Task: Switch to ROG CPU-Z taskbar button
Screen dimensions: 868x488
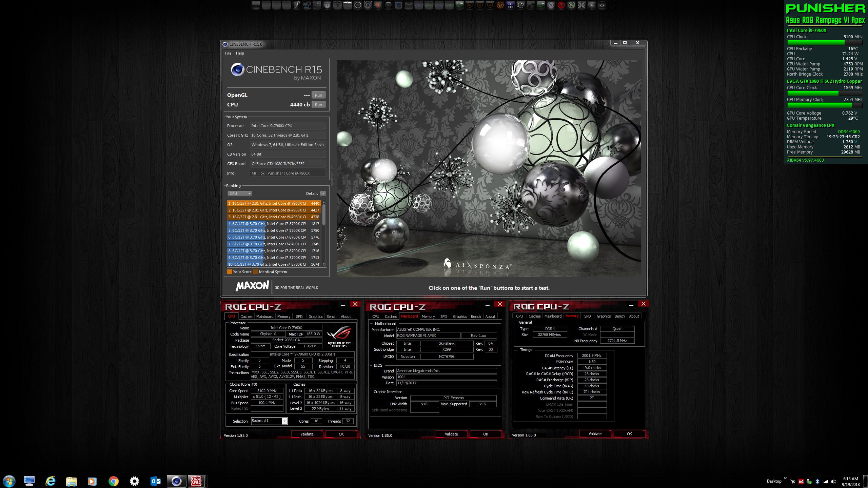Action: pos(197,481)
